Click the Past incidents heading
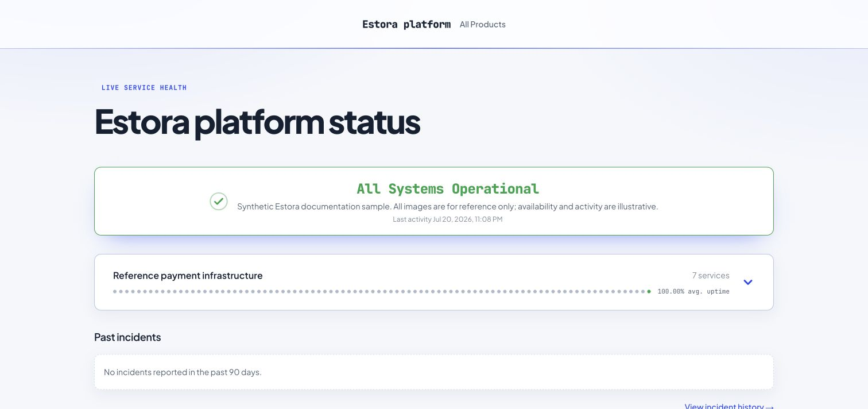This screenshot has height=409, width=868. pos(127,337)
